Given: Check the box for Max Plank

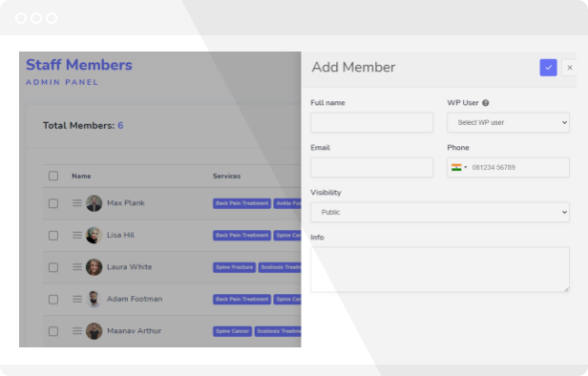Looking at the screenshot, I should point(53,203).
